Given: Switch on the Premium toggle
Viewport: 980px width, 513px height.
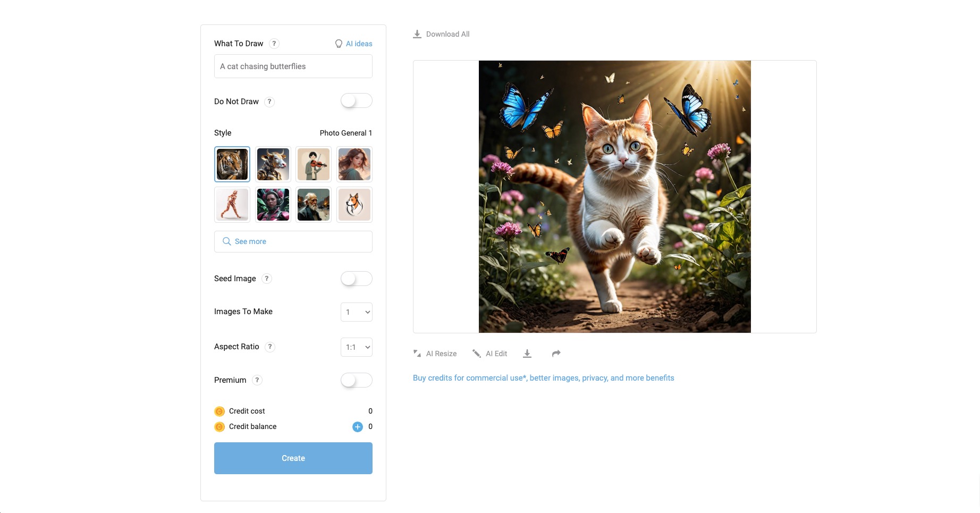Looking at the screenshot, I should [x=357, y=380].
